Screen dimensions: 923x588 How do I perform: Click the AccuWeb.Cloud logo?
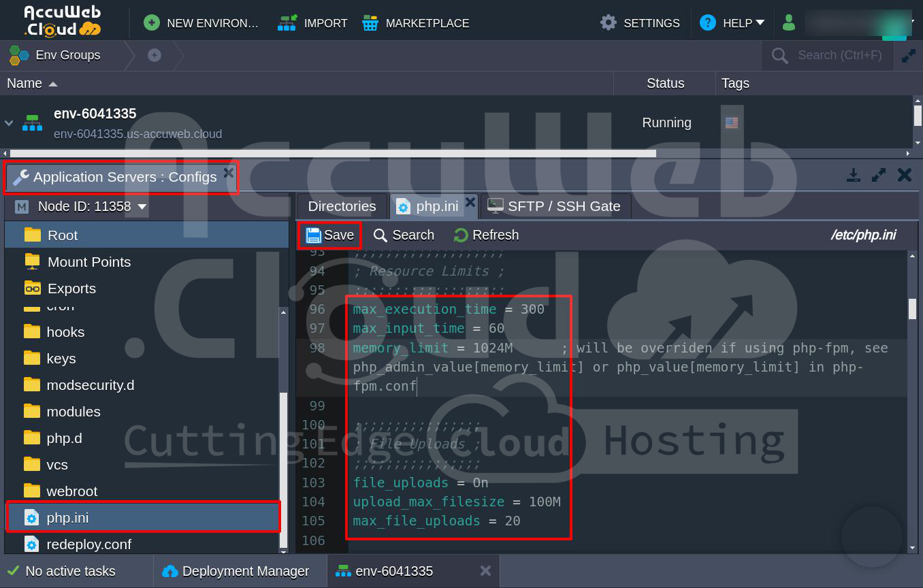click(x=62, y=21)
